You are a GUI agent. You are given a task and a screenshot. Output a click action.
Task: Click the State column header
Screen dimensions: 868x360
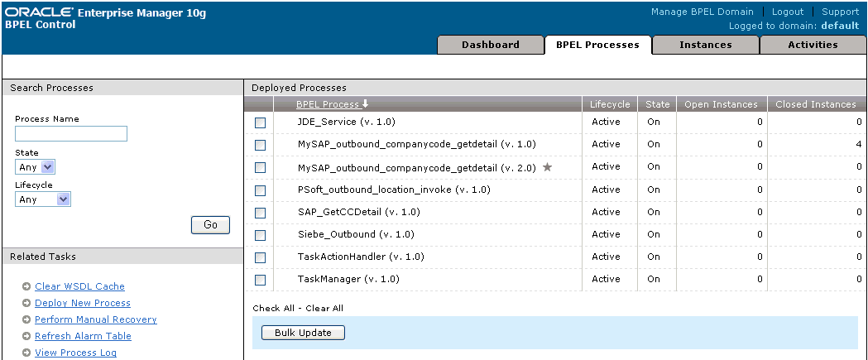658,104
